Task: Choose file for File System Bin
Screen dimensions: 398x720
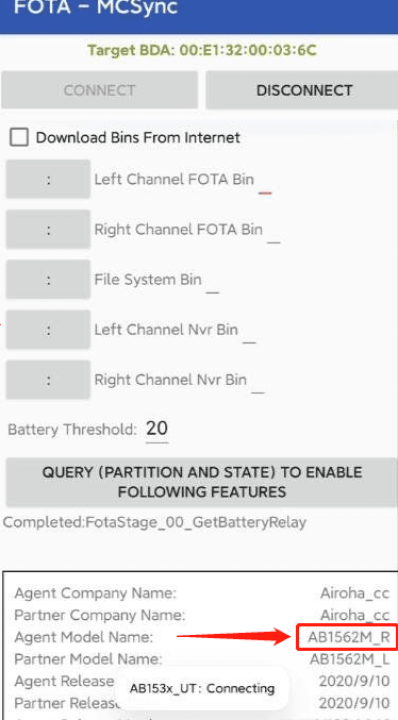Action: tap(48, 279)
